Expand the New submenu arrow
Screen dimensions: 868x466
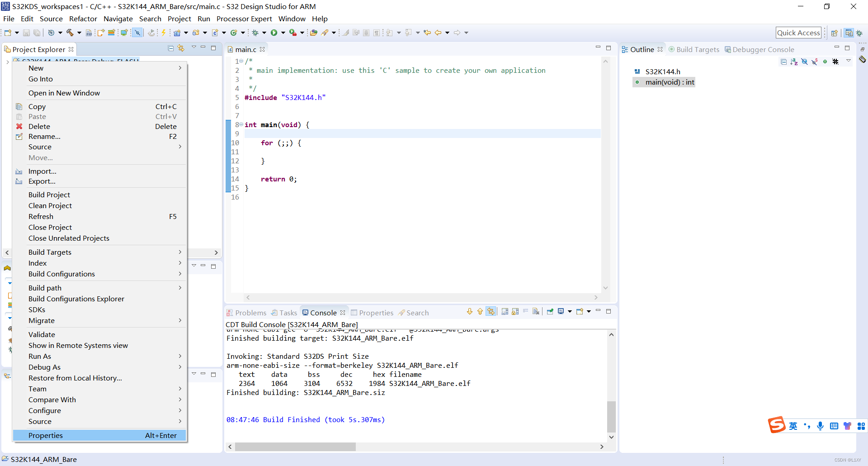(x=180, y=68)
